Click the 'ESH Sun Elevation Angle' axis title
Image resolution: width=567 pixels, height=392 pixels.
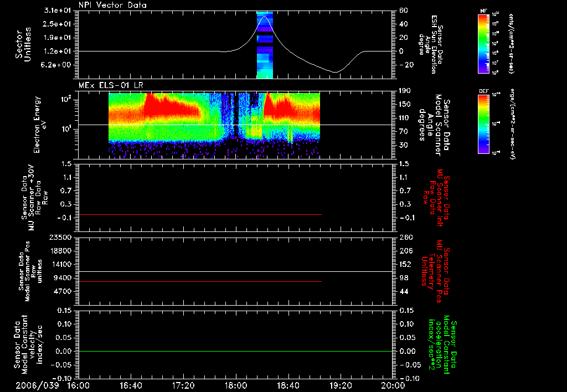point(431,44)
